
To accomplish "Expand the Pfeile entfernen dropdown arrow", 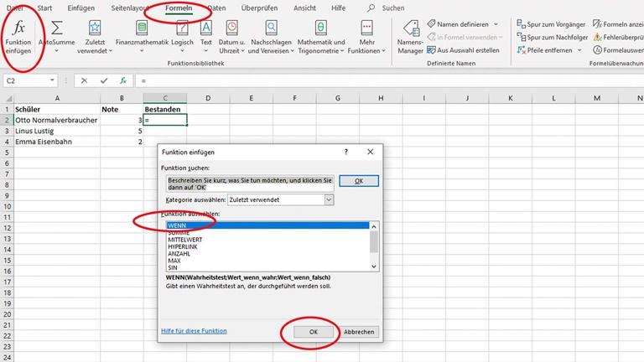I will pos(579,50).
